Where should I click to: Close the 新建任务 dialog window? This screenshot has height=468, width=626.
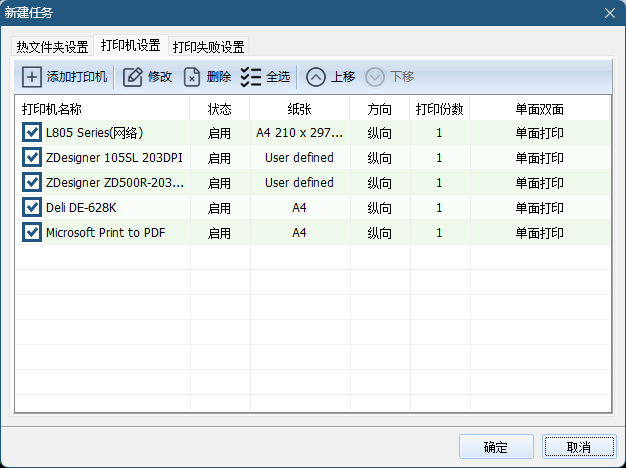point(610,13)
